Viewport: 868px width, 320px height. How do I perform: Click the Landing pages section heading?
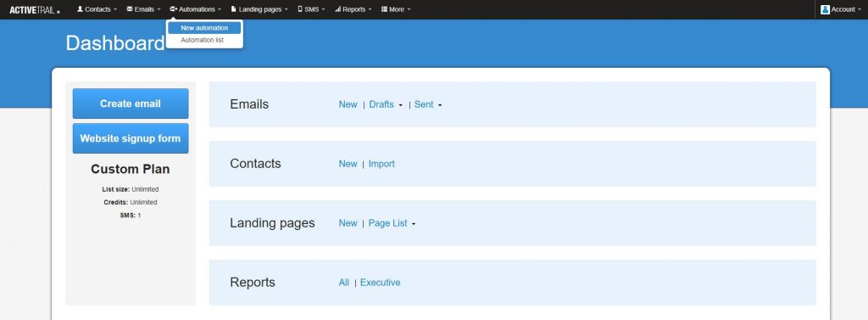(272, 223)
